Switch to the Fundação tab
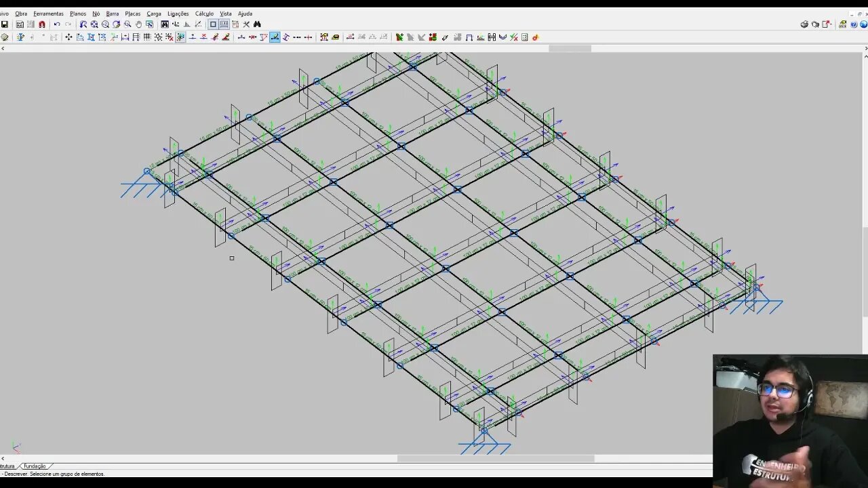Screen dimensions: 868x488 35,466
